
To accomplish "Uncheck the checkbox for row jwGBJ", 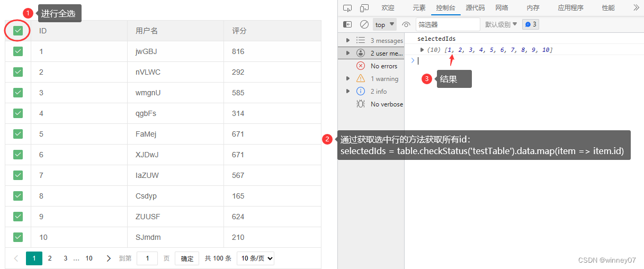I will click(x=18, y=51).
